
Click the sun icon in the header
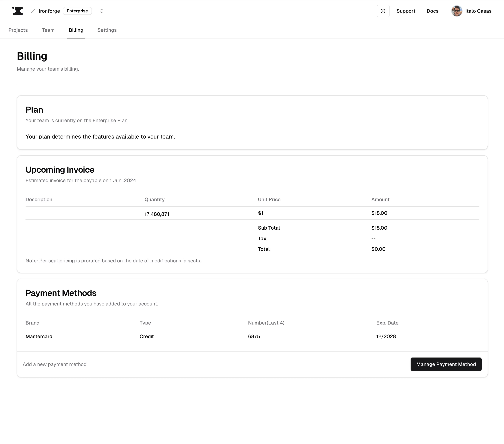(383, 11)
